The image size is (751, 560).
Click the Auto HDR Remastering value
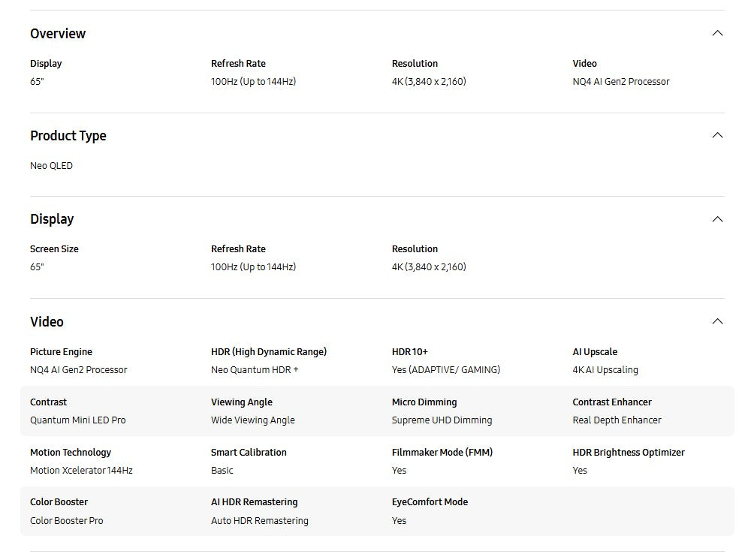(x=259, y=521)
